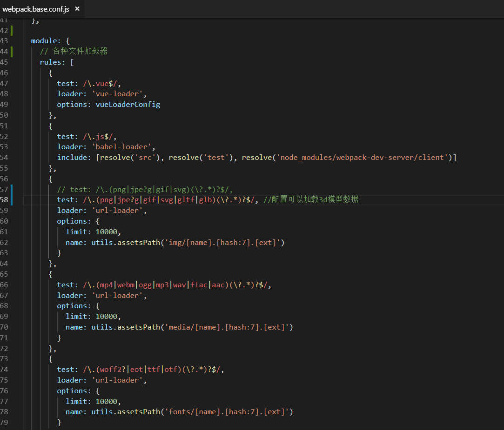The height and width of the screenshot is (430, 504).
Task: Click line number 66 in gutter
Action: click(x=4, y=285)
